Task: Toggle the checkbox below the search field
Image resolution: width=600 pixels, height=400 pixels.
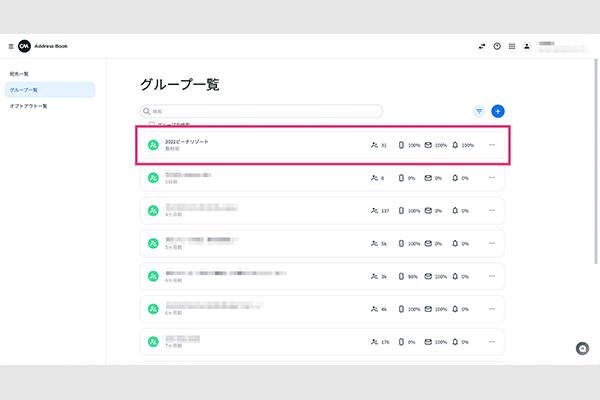Action: point(151,124)
